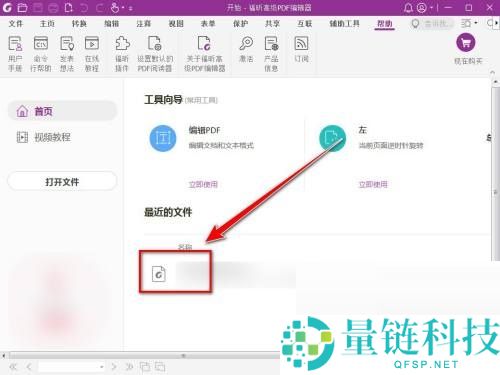The image size is (500, 375).
Task: Click 立即使用 under 编辑PDF
Action: pyautogui.click(x=203, y=184)
